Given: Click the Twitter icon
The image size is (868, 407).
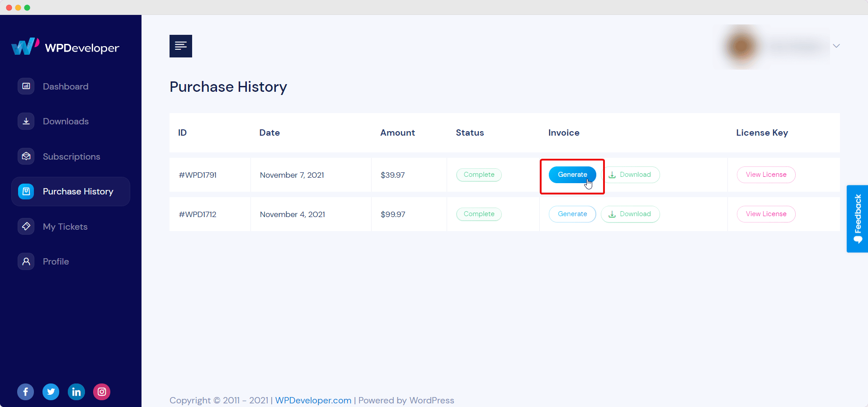Looking at the screenshot, I should tap(51, 392).
